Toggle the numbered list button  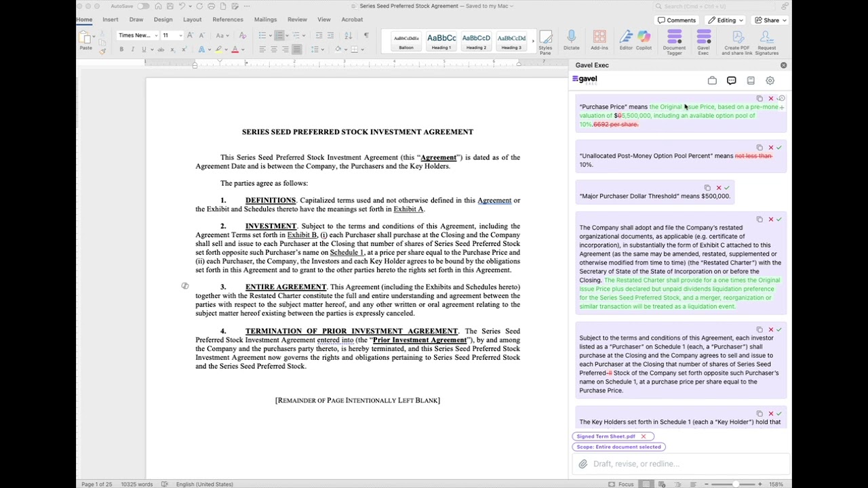click(279, 35)
